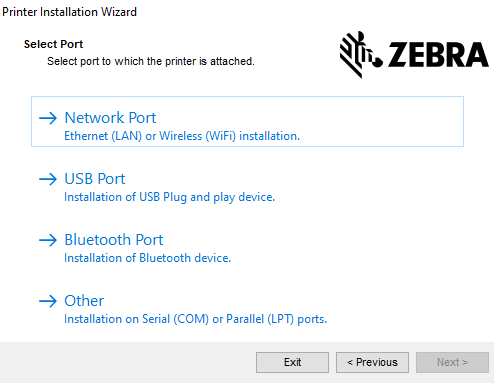
Task: Click the arrow icon beside Network Port
Action: (48, 118)
